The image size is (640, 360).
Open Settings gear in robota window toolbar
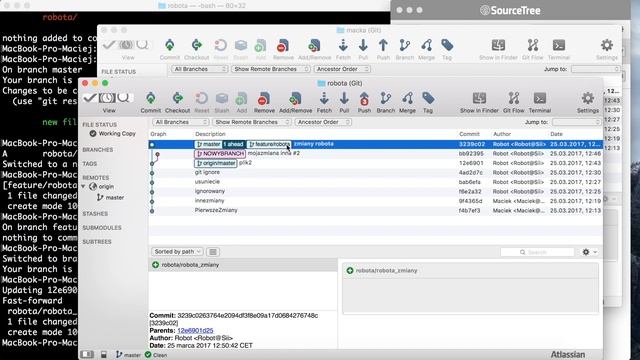coord(588,98)
